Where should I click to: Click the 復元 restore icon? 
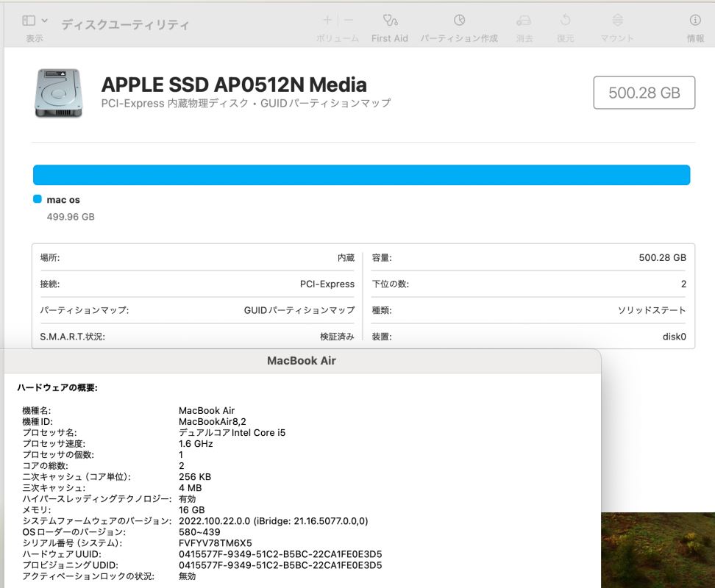click(x=565, y=21)
